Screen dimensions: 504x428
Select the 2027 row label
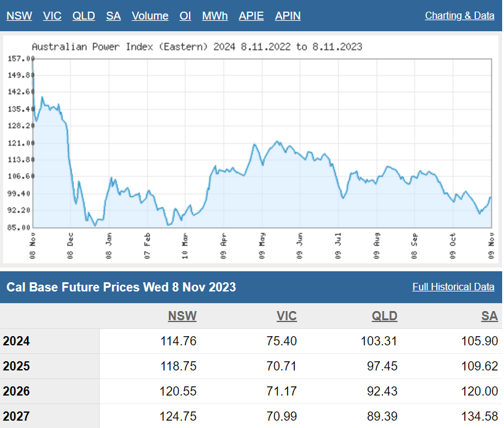pos(17,417)
